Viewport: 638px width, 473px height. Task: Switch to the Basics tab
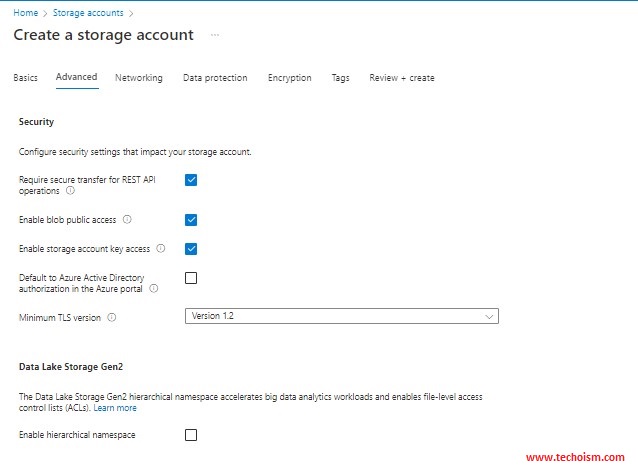pos(25,78)
